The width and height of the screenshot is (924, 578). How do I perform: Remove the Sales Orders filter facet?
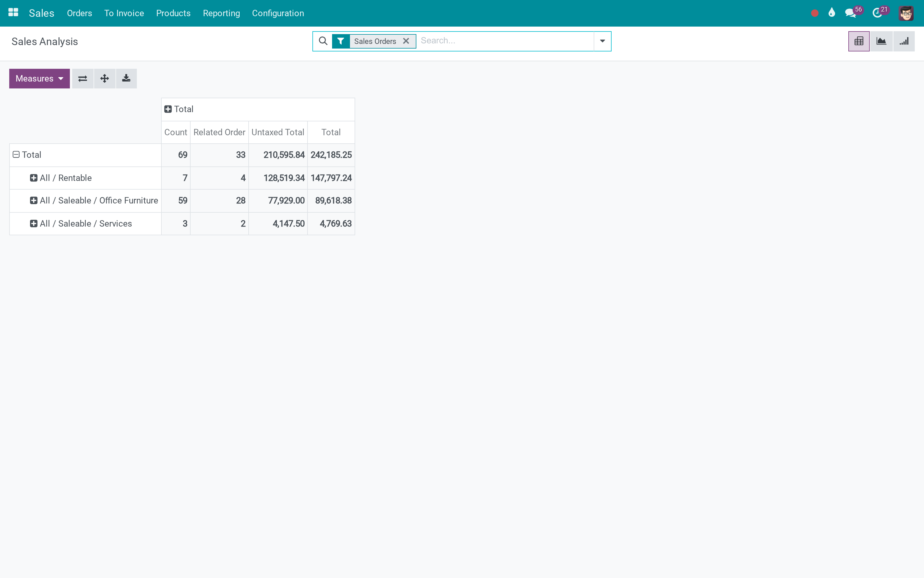click(406, 41)
